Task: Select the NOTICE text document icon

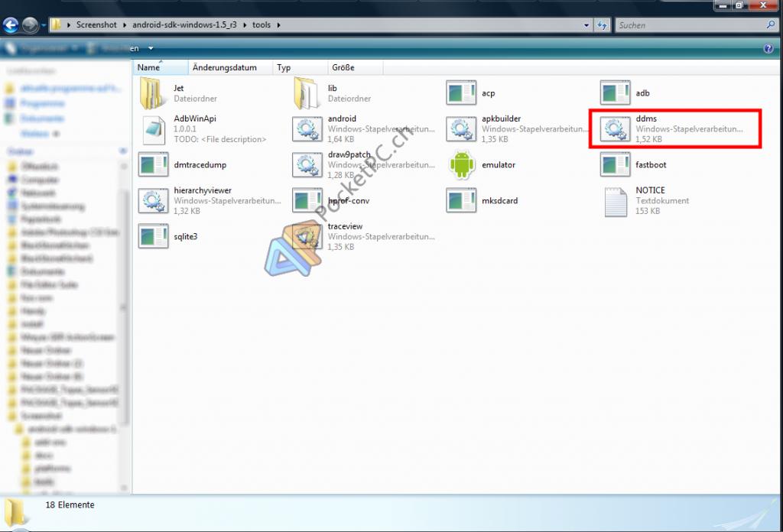Action: pyautogui.click(x=616, y=202)
